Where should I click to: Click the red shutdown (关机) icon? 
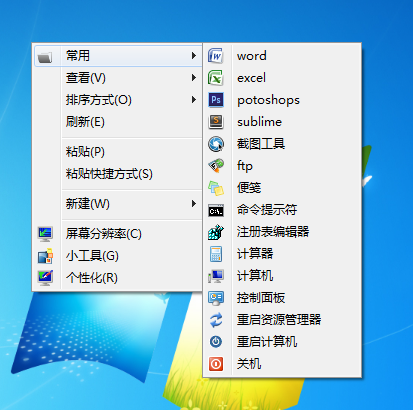(x=216, y=364)
